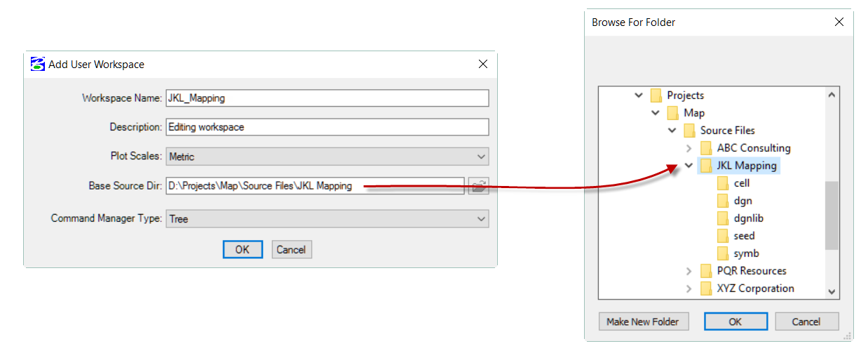Image resolution: width=868 pixels, height=346 pixels.
Task: Click the dgn folder icon
Action: (723, 201)
